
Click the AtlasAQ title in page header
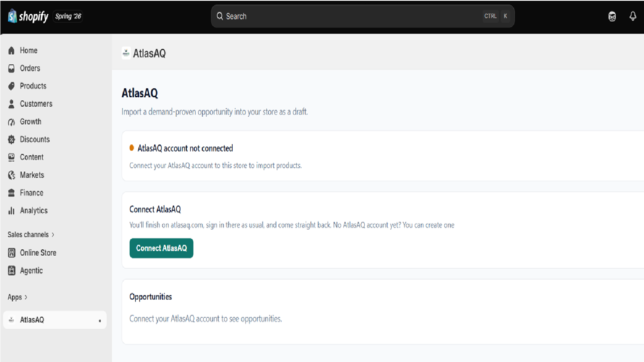(x=149, y=53)
